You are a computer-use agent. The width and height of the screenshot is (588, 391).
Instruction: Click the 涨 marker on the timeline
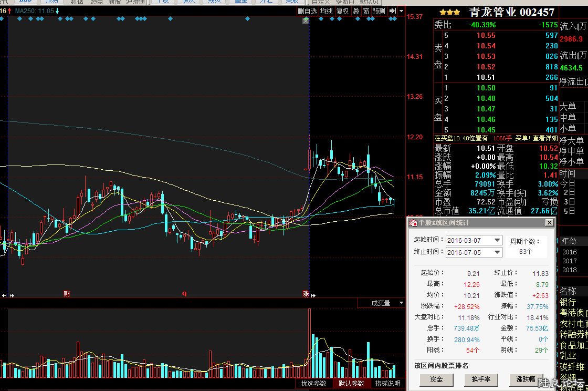click(305, 294)
